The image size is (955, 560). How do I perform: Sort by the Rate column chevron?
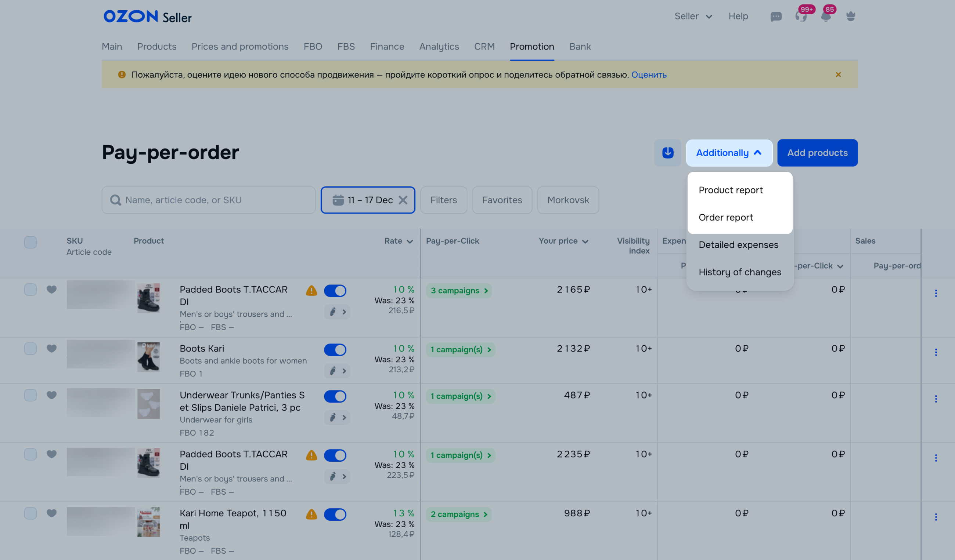[x=410, y=241]
